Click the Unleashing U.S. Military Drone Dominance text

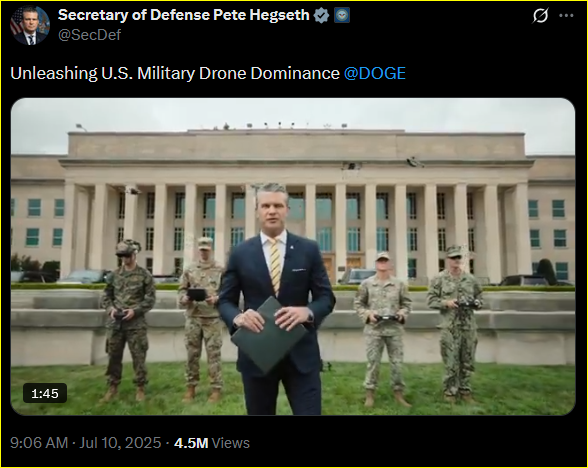(x=175, y=73)
